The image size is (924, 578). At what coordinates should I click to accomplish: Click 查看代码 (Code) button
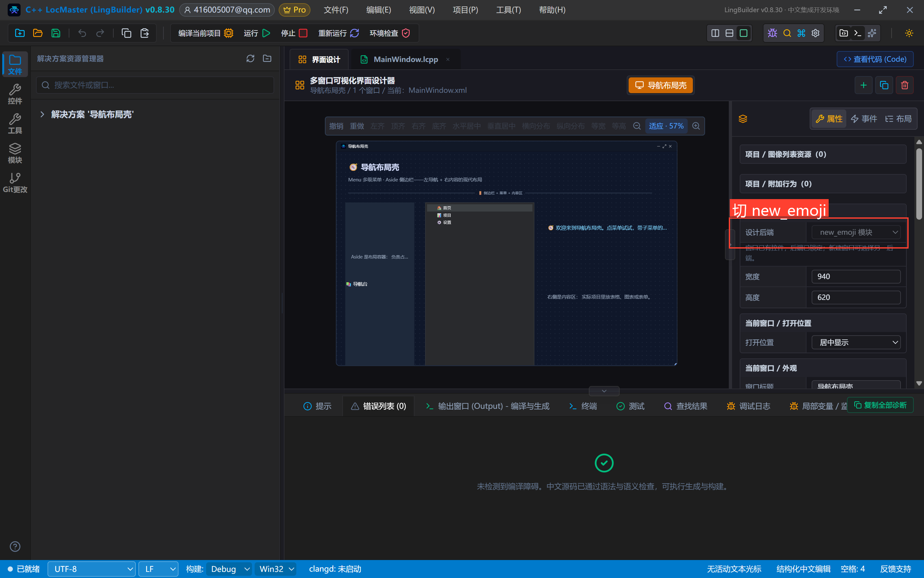point(875,59)
